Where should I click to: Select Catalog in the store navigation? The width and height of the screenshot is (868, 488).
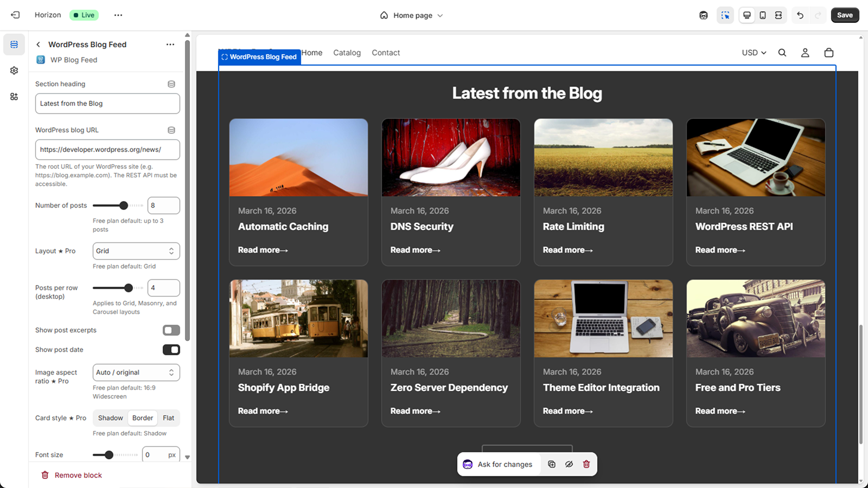point(347,53)
